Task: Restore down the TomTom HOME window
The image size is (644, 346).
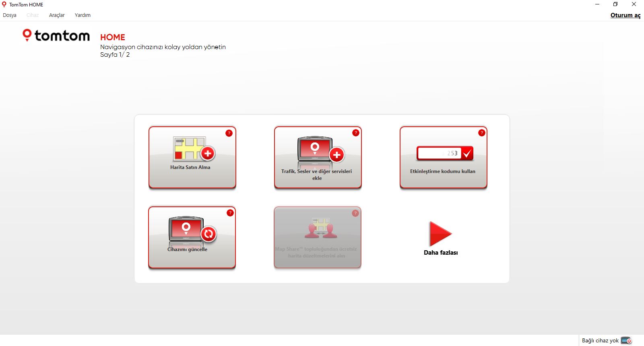Action: (615, 4)
